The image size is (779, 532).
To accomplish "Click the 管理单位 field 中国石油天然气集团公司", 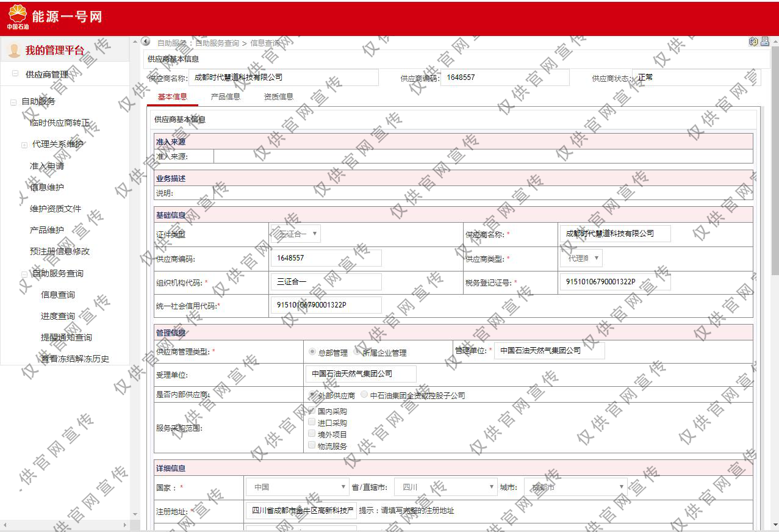I will click(550, 351).
